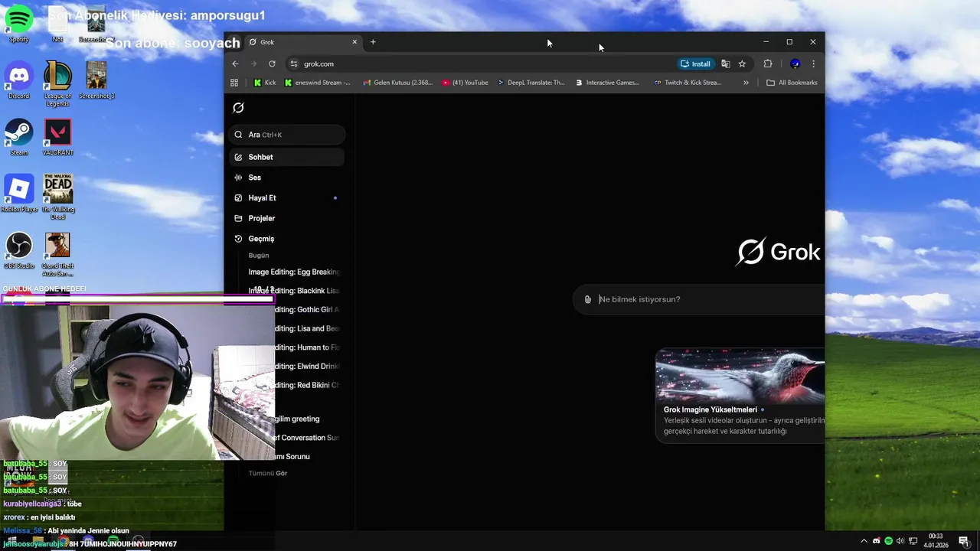Screen dimensions: 980x551
Task: Open OBS Studio desktop icon
Action: (x=19, y=251)
